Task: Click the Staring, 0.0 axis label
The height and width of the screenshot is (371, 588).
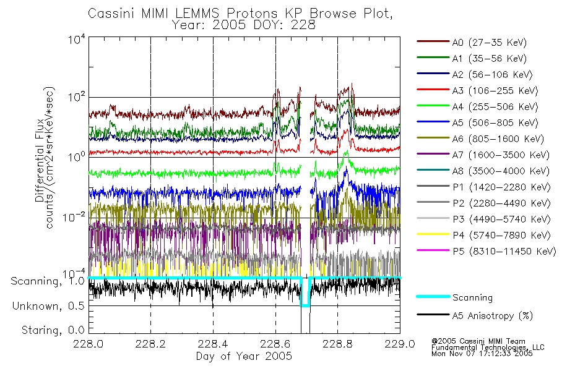Action: (53, 331)
